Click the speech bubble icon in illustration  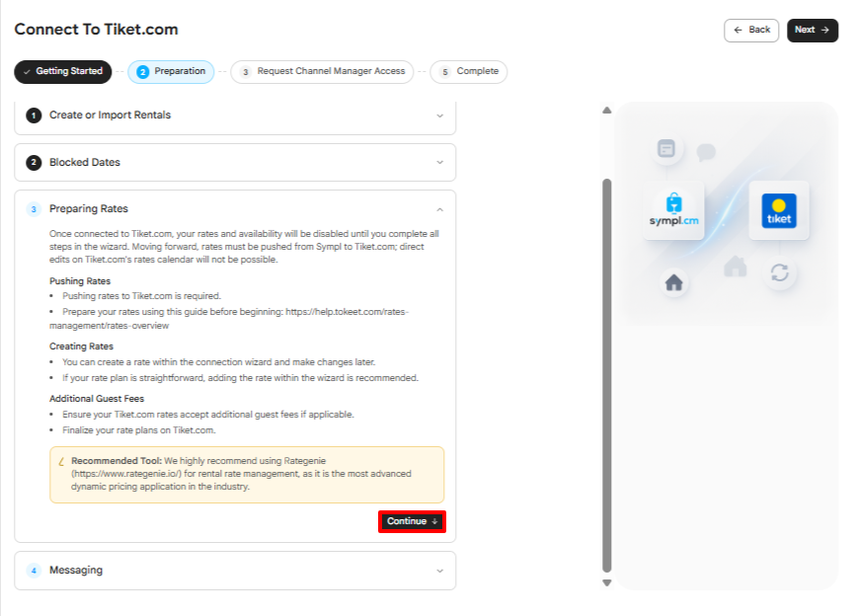coord(706,152)
